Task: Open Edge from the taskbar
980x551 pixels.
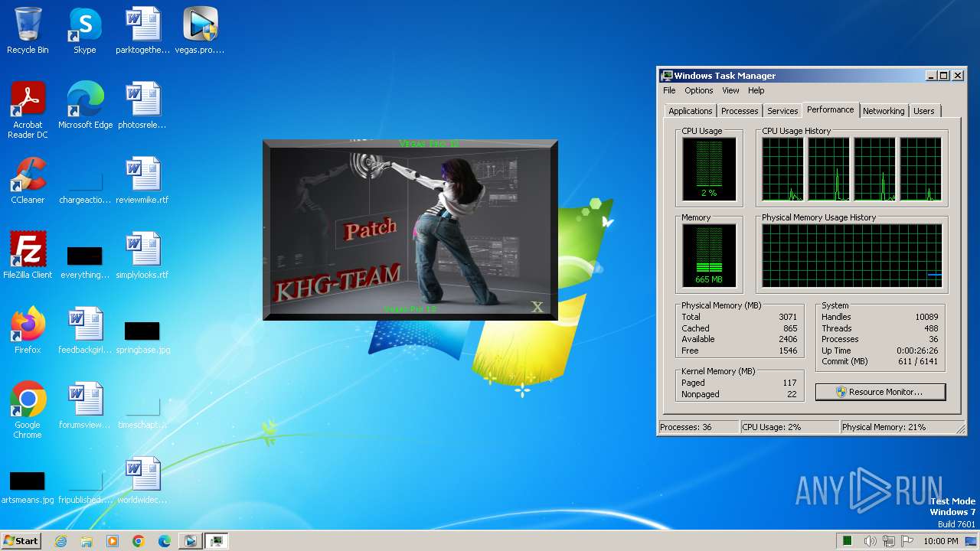Action: click(x=165, y=541)
